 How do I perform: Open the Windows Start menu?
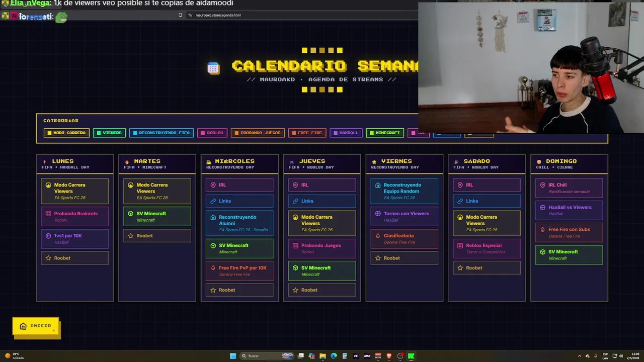coord(233,356)
